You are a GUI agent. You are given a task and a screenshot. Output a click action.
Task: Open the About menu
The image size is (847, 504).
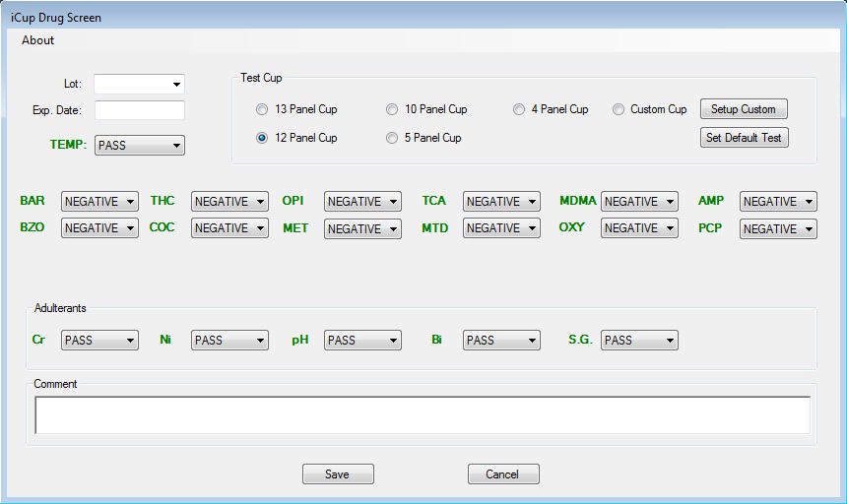37,40
